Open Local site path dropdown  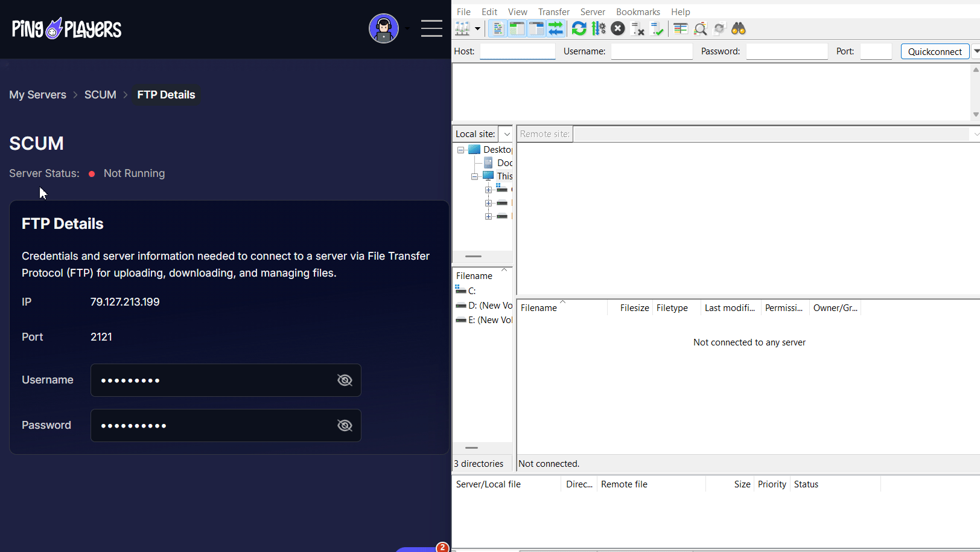[507, 134]
